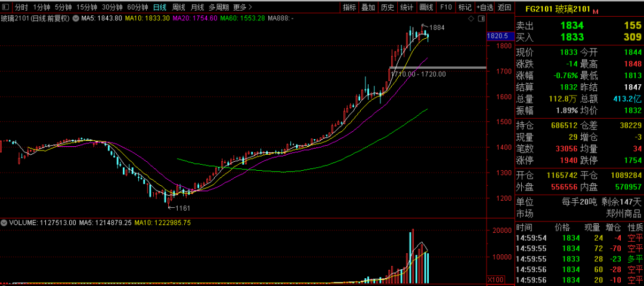This screenshot has height=286, width=644.
Task: Click the 性质 column header
Action: [635, 227]
